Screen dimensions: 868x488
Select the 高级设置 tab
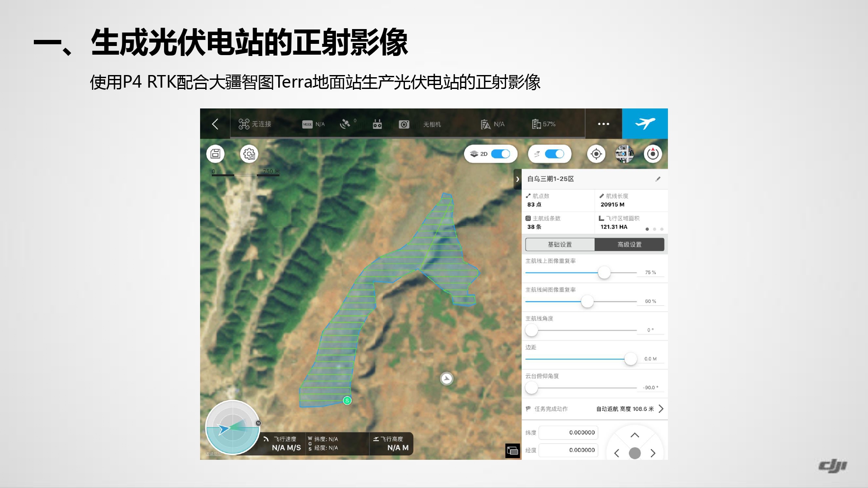tap(629, 244)
